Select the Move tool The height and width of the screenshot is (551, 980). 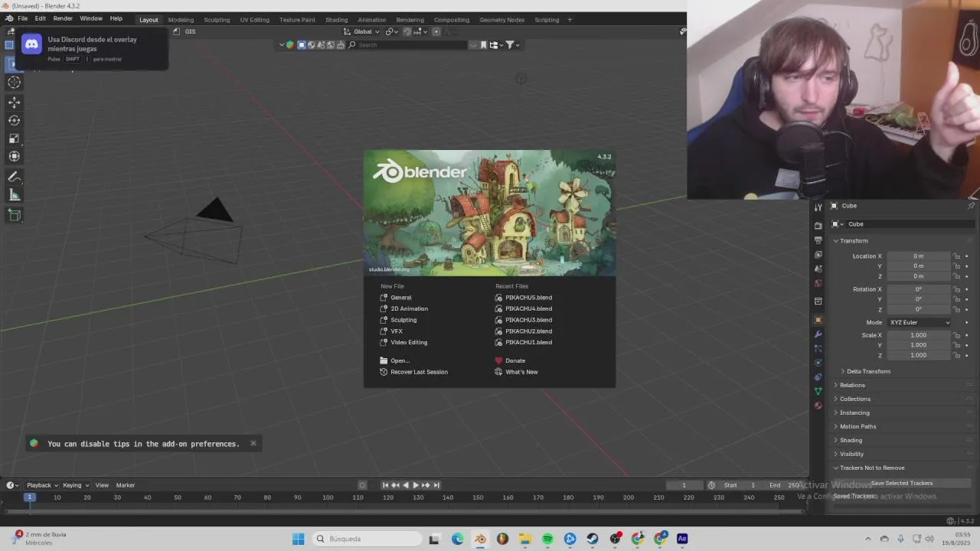pos(15,102)
